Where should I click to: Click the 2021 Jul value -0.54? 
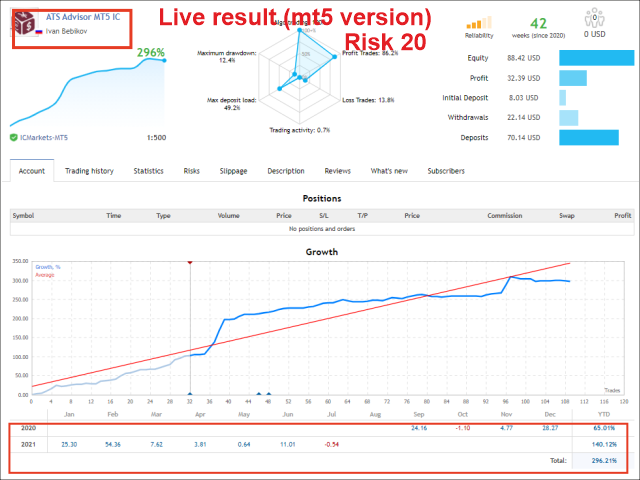[x=331, y=444]
